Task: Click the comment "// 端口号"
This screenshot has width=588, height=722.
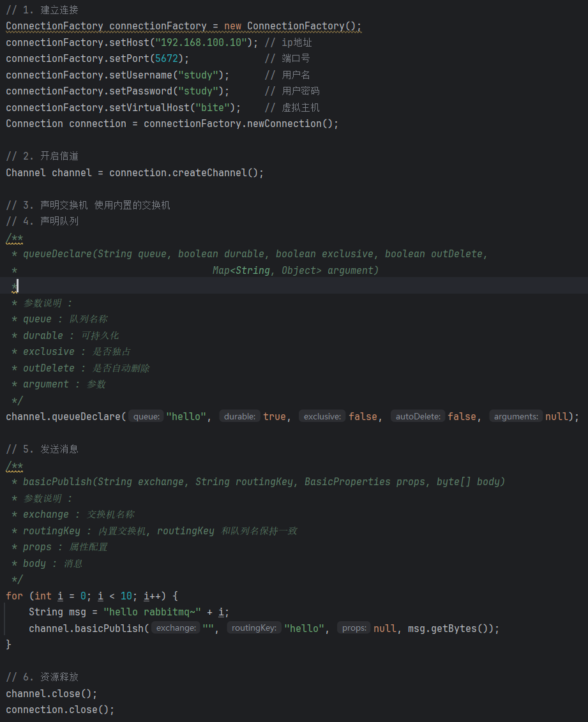Action: [x=287, y=59]
